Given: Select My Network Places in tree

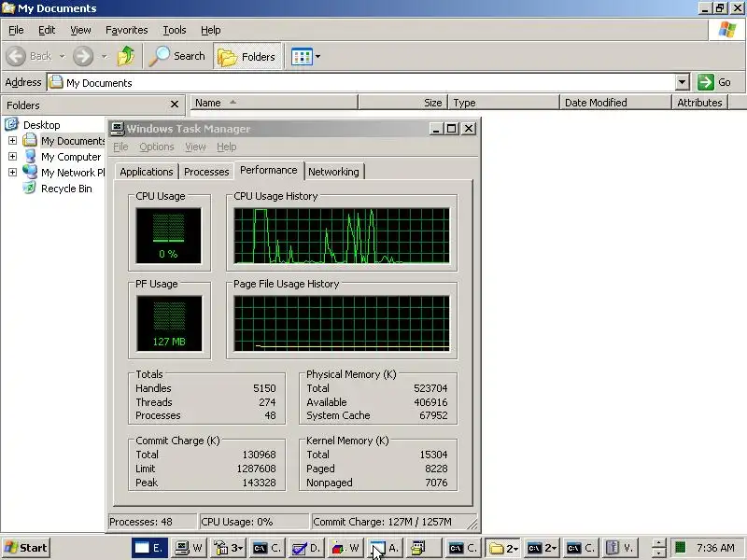Looking at the screenshot, I should click(73, 173).
